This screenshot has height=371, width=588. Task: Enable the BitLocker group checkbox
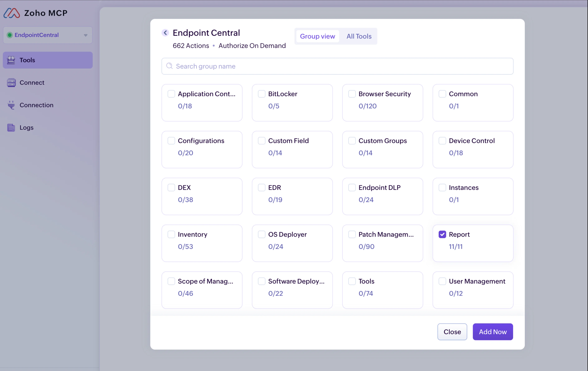[262, 94]
